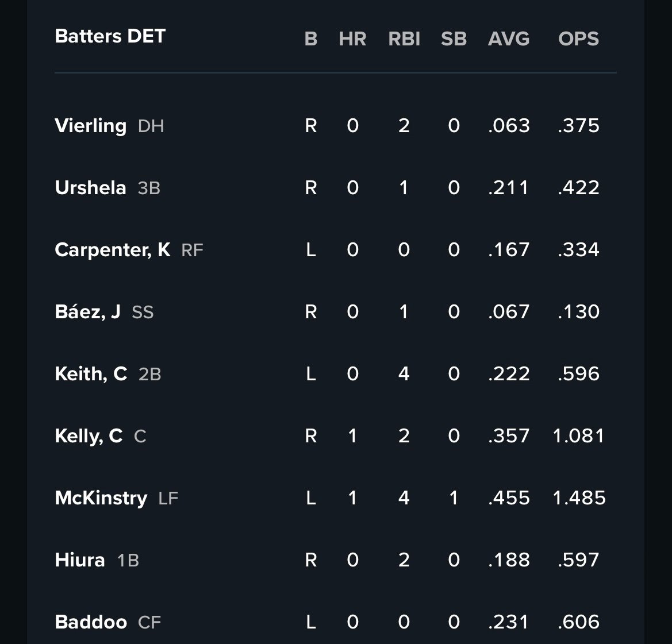This screenshot has width=672, height=644.
Task: Click the RBI column header
Action: tap(404, 39)
